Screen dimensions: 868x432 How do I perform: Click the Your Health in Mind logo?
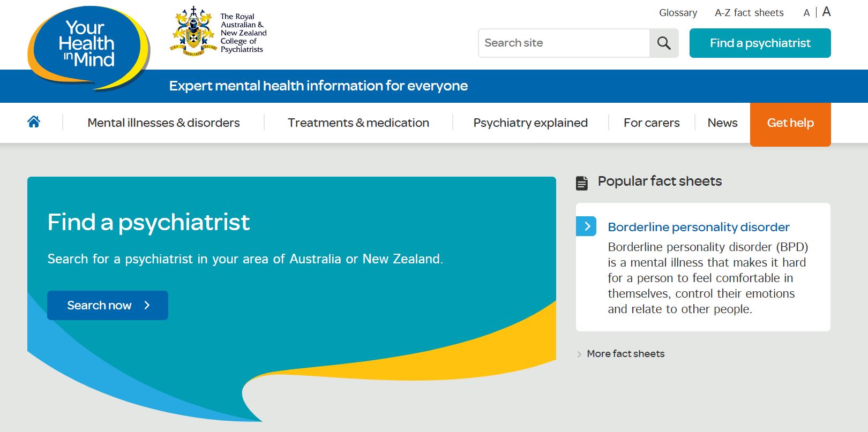click(88, 47)
